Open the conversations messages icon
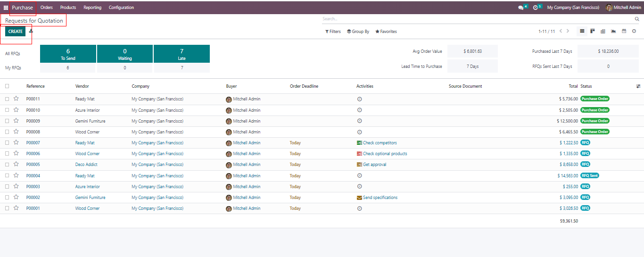The width and height of the screenshot is (644, 257). 520,8
